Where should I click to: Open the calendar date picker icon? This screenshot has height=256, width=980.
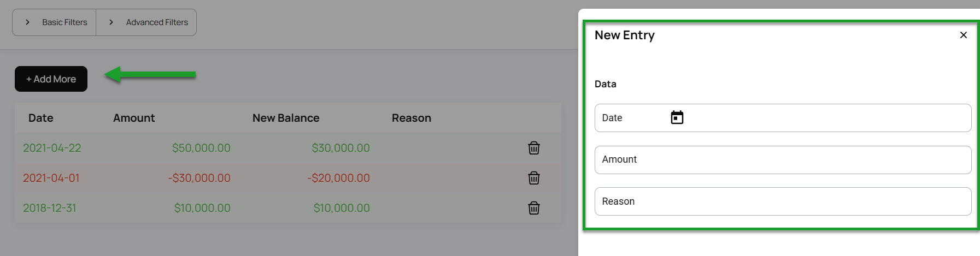click(677, 118)
